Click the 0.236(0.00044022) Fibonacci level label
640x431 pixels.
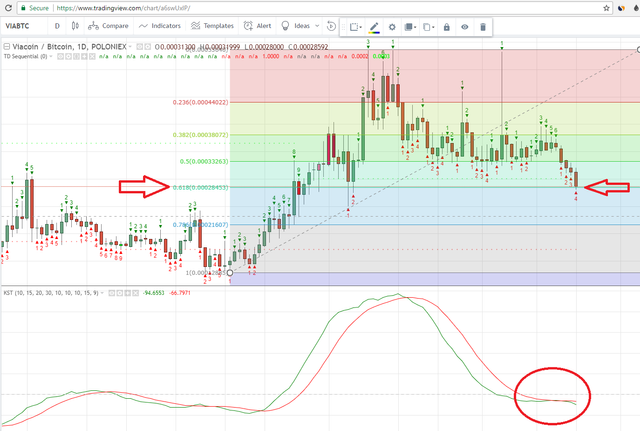click(200, 102)
